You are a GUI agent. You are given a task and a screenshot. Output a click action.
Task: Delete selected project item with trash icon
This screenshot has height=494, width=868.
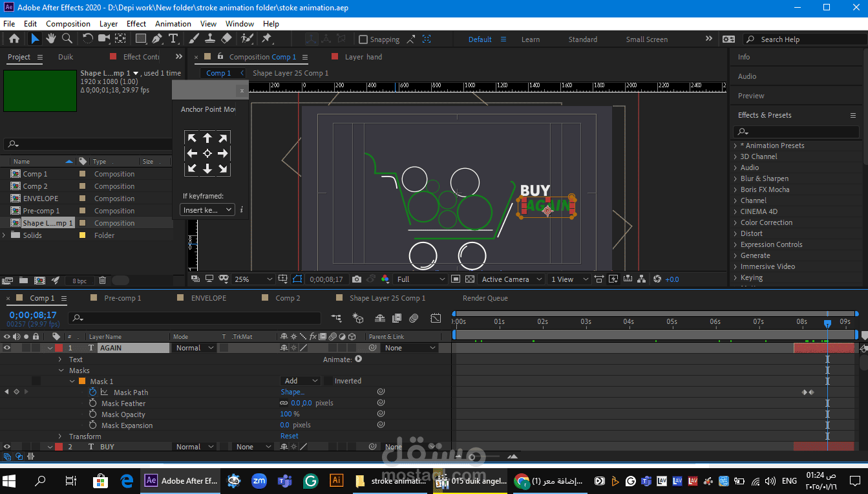(x=102, y=281)
